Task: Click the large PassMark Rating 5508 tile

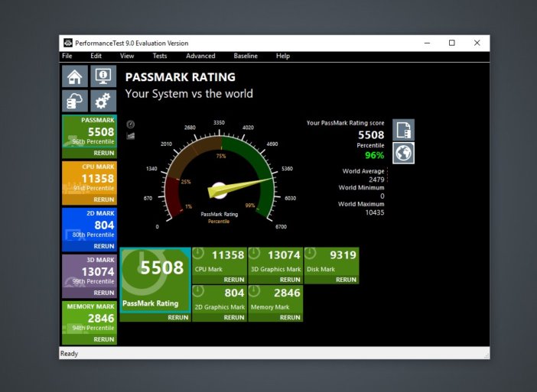Action: tap(155, 280)
